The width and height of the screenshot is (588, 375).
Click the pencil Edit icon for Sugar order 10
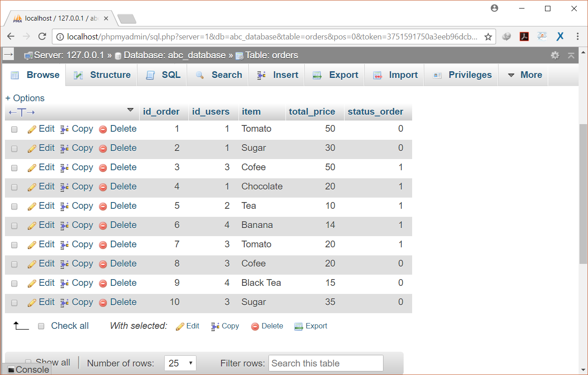coord(32,303)
